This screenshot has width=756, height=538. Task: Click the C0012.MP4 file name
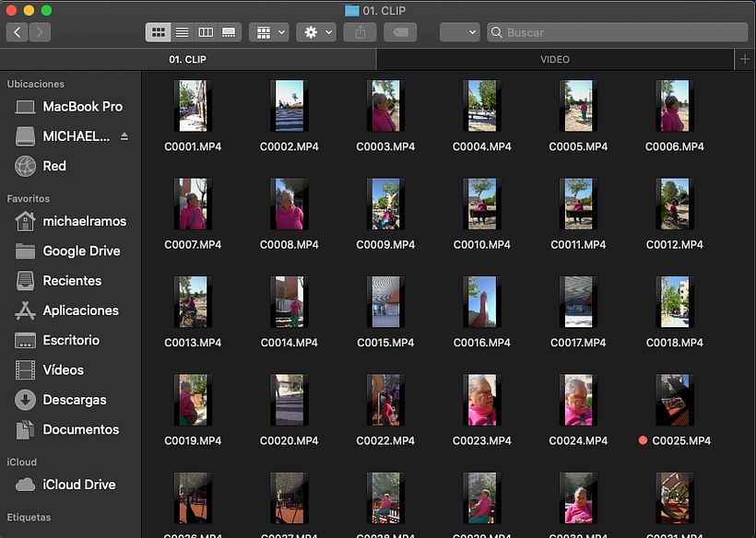(675, 245)
